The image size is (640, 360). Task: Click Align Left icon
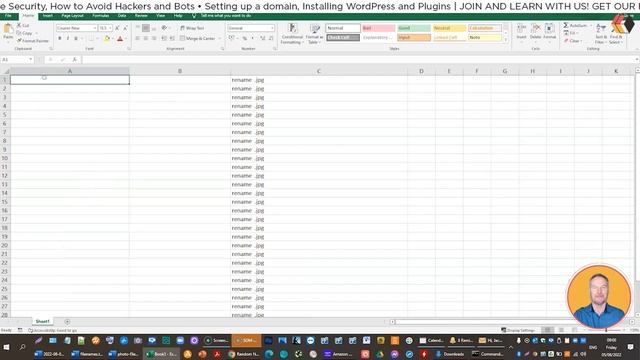pyautogui.click(x=138, y=38)
